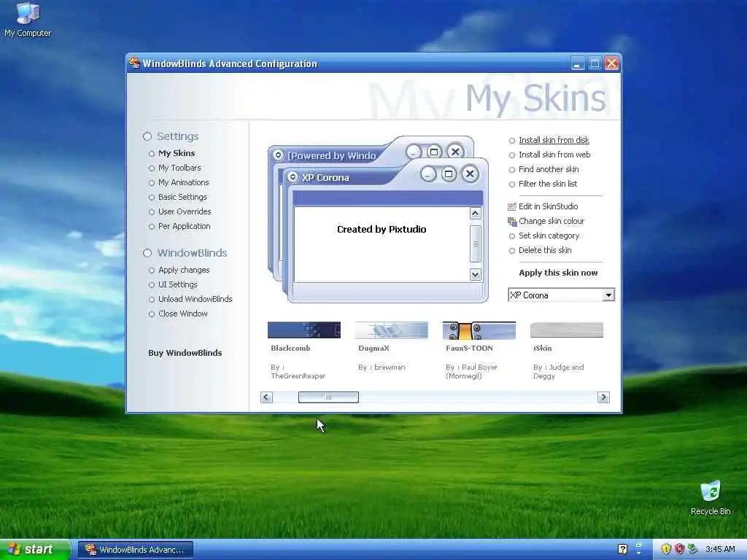Open the Recycle Bin desktop icon

[x=711, y=498]
